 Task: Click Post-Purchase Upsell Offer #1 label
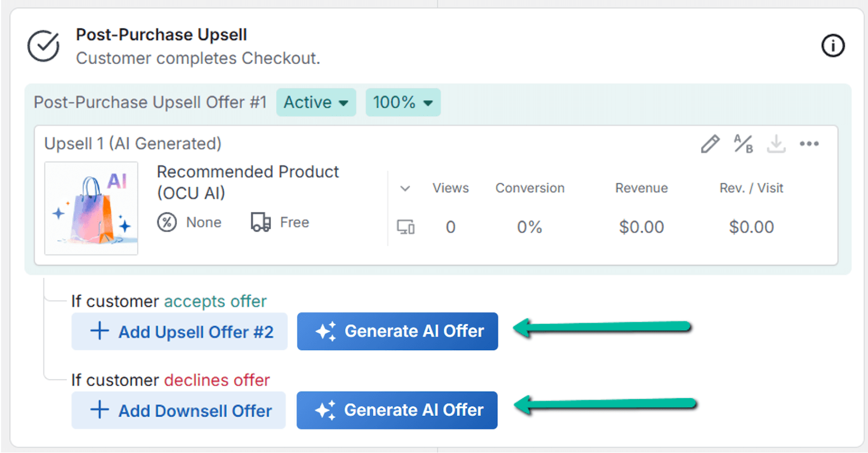(150, 102)
